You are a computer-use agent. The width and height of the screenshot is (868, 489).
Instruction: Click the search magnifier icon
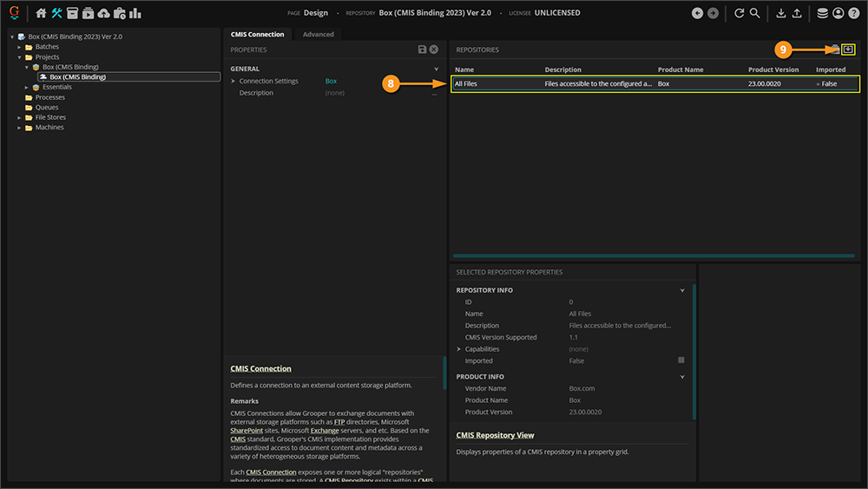(x=755, y=13)
